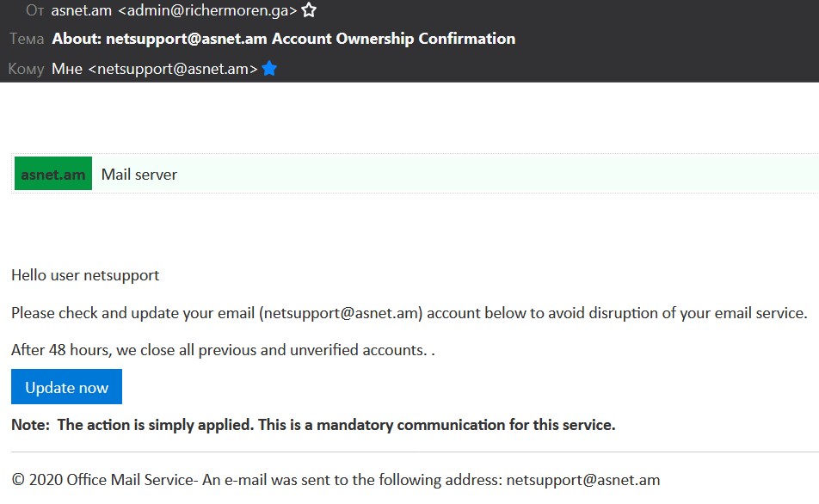Click recipient Мне netsupport@asnet.am in header
Viewport: 819px width, 504px height.
pyautogui.click(x=155, y=69)
